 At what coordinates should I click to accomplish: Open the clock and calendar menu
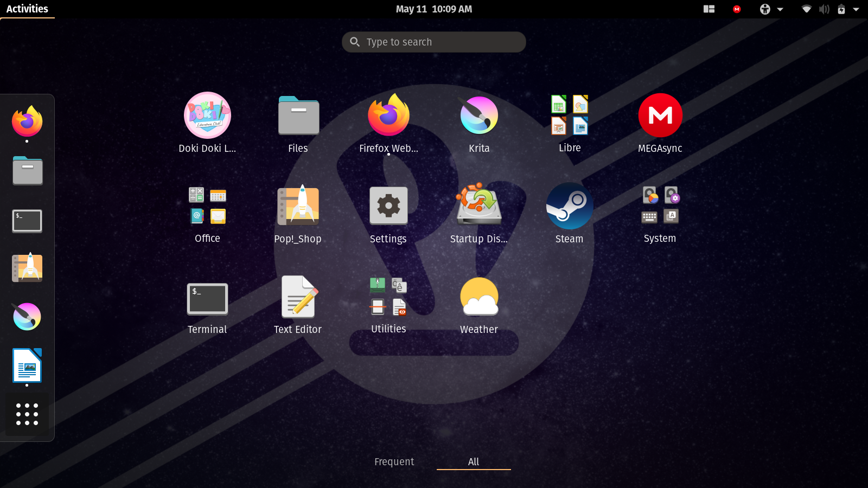coord(434,9)
